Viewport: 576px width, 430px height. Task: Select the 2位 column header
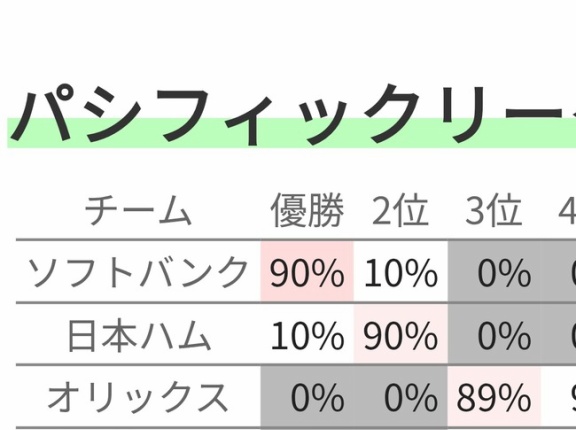click(400, 211)
